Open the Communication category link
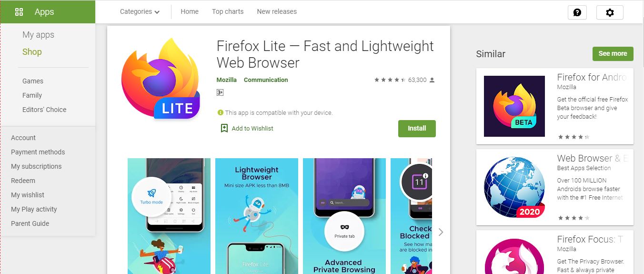Image resolution: width=644 pixels, height=274 pixels. pyautogui.click(x=266, y=80)
